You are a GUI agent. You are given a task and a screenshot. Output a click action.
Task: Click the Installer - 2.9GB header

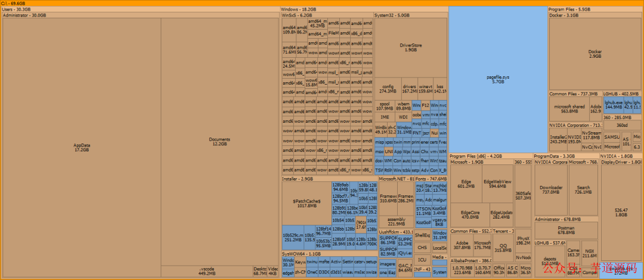329,179
